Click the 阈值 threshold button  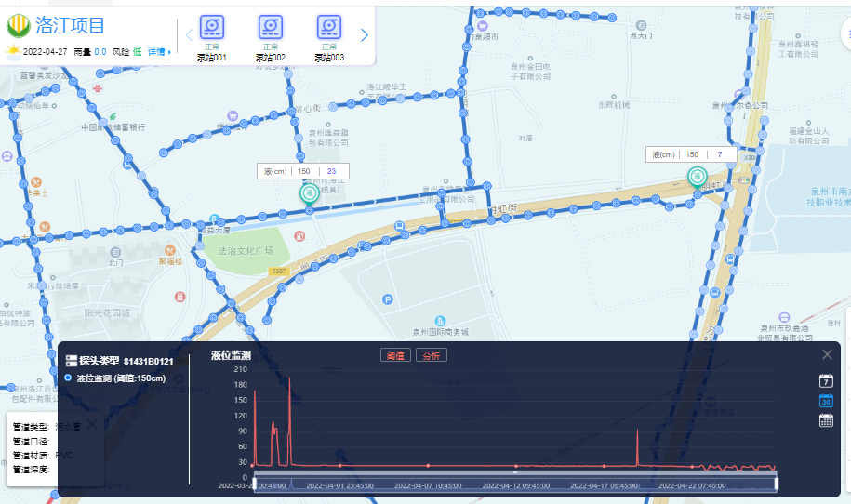(x=394, y=355)
